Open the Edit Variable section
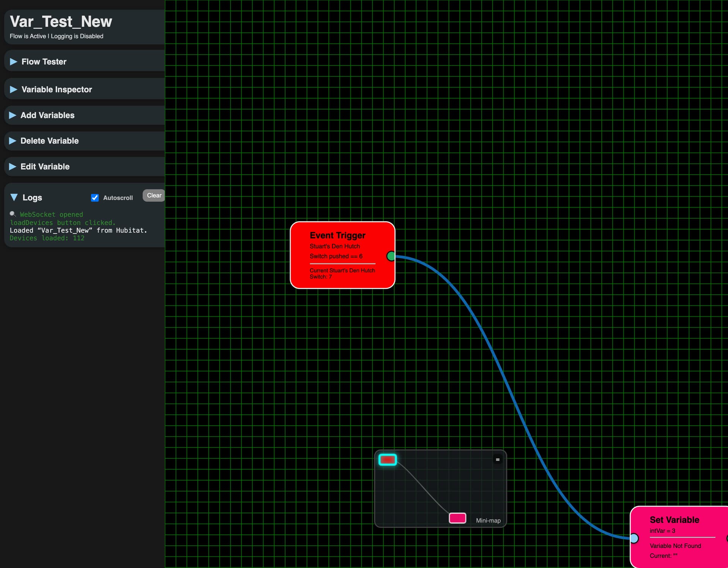The height and width of the screenshot is (568, 728). point(45,167)
